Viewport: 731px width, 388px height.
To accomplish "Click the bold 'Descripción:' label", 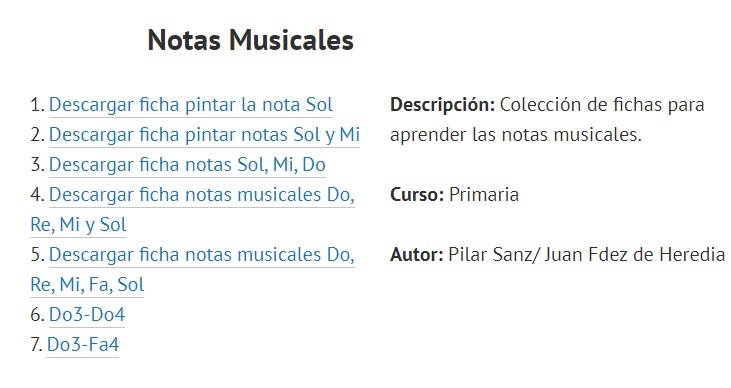I will (442, 105).
